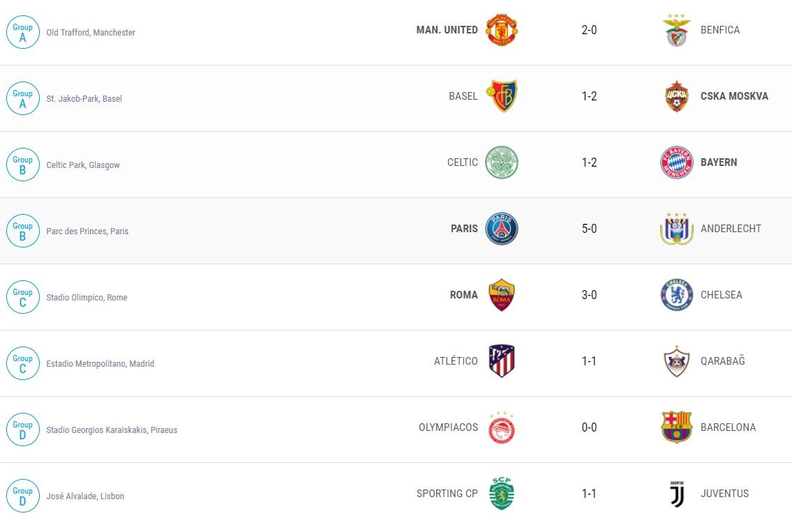Click the Bayern München logo
792x532 pixels.
[676, 162]
